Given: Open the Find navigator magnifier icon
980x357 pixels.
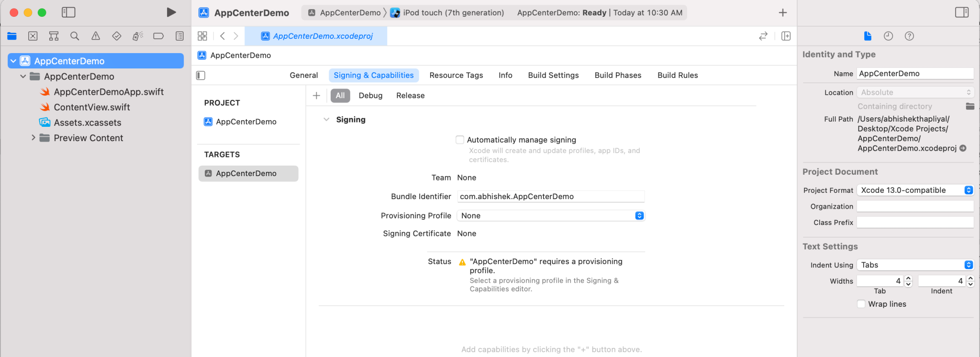Looking at the screenshot, I should (x=75, y=36).
